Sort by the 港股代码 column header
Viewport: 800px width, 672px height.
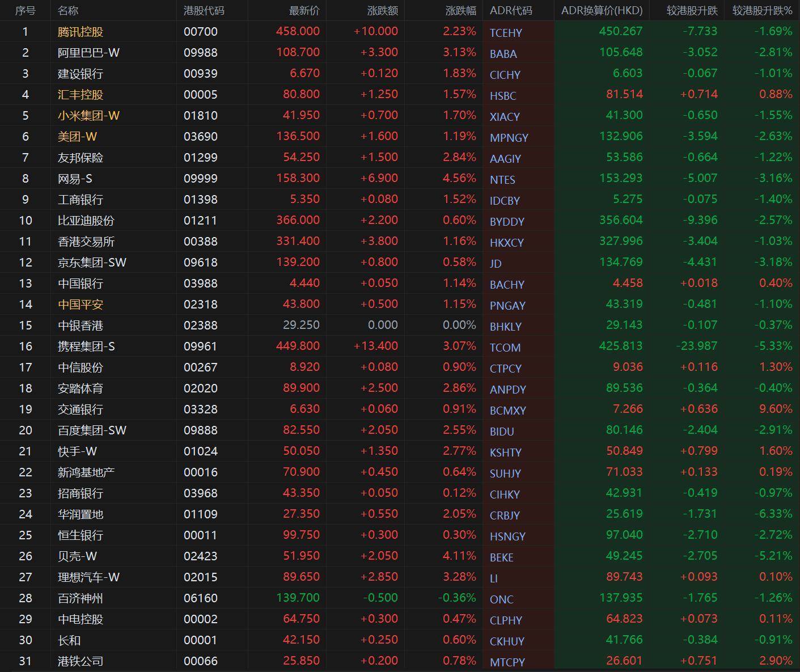(x=204, y=11)
